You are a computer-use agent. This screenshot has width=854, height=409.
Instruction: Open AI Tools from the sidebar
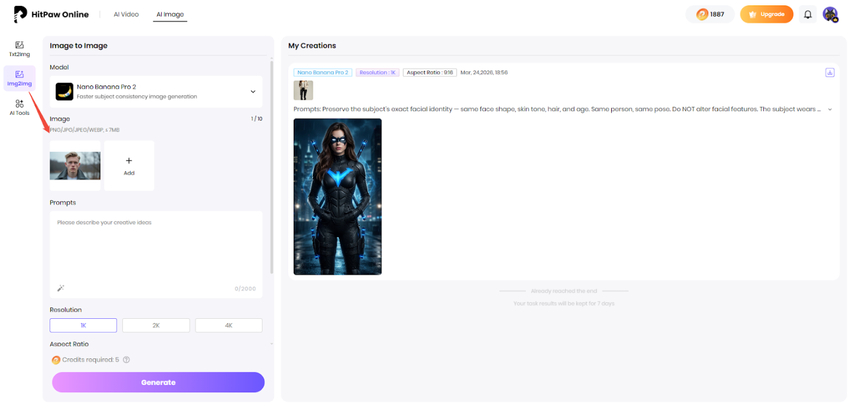[x=19, y=108]
